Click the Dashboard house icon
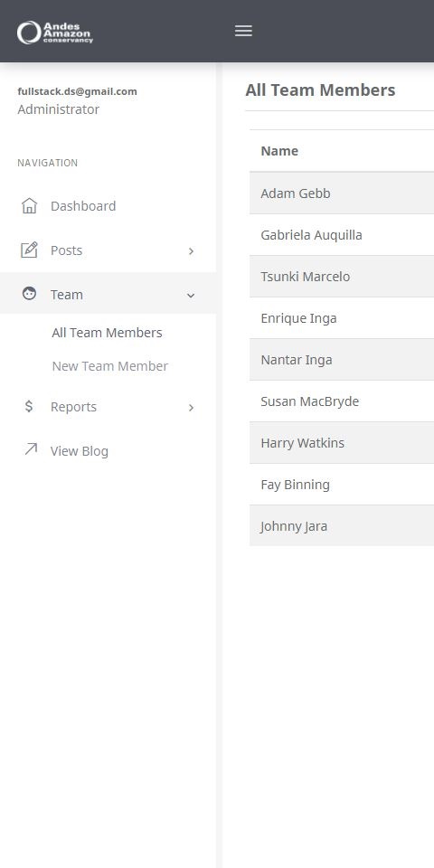The height and width of the screenshot is (868, 434). (x=29, y=206)
